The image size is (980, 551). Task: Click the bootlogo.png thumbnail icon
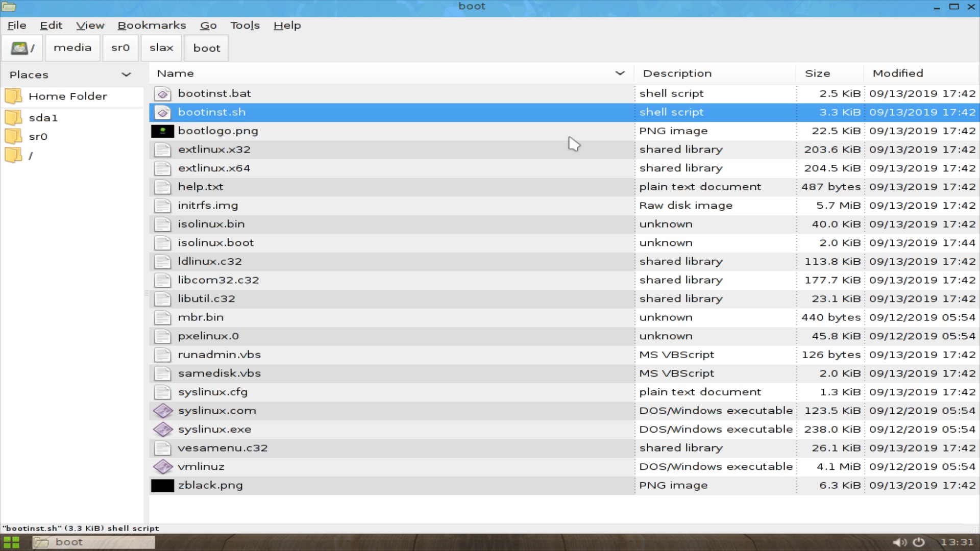pos(162,131)
